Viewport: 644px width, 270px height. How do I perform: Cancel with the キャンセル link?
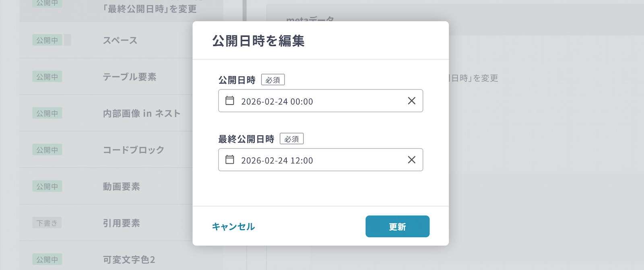[x=233, y=226]
